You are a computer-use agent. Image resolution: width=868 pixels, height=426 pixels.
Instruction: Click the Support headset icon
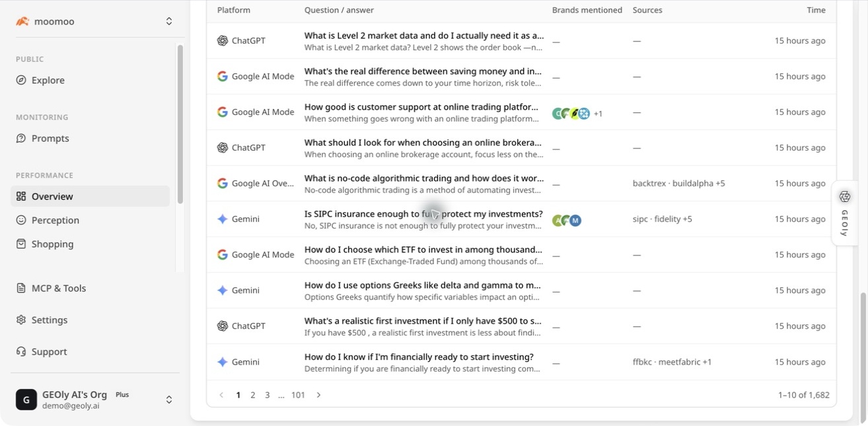[x=21, y=351]
